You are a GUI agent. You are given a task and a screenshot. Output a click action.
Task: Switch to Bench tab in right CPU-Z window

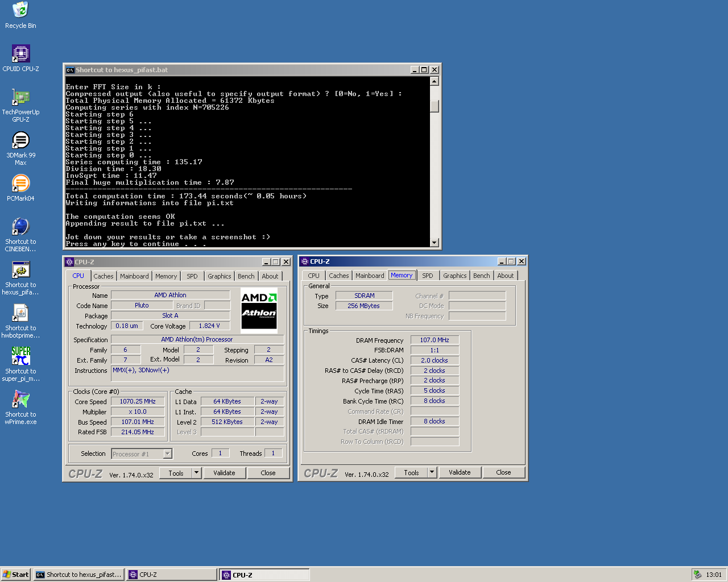tap(482, 276)
